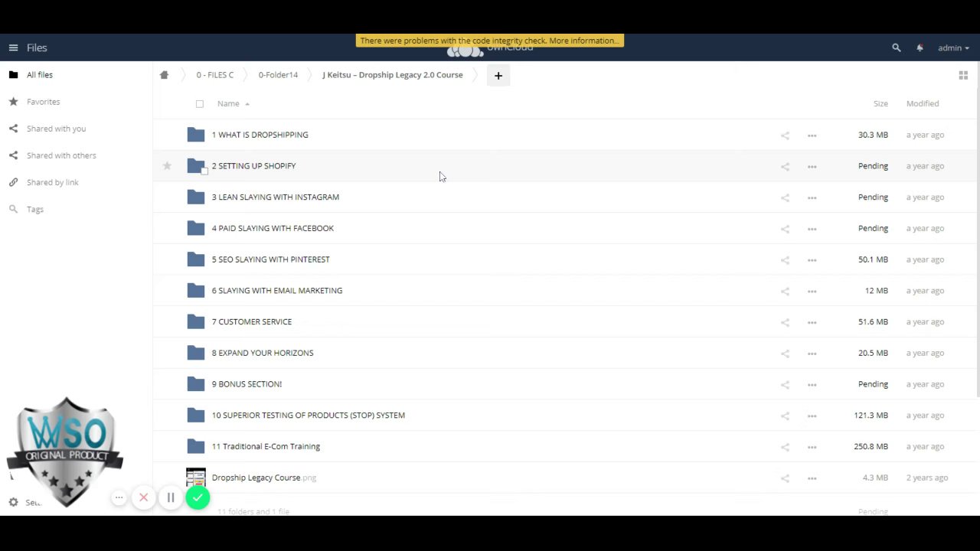Viewport: 980px width, 551px height.
Task: Share the 7 CUSTOMER SERVICE folder
Action: click(x=785, y=322)
